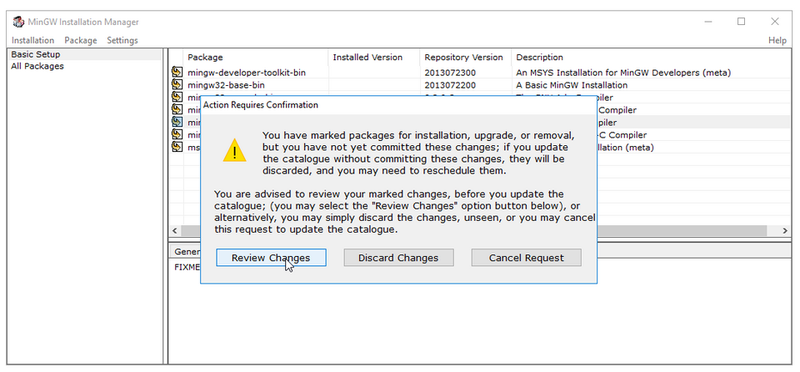Image resolution: width=800 pixels, height=372 pixels.
Task: Select the mingw-developer-toolkit-bin package name
Action: (246, 72)
